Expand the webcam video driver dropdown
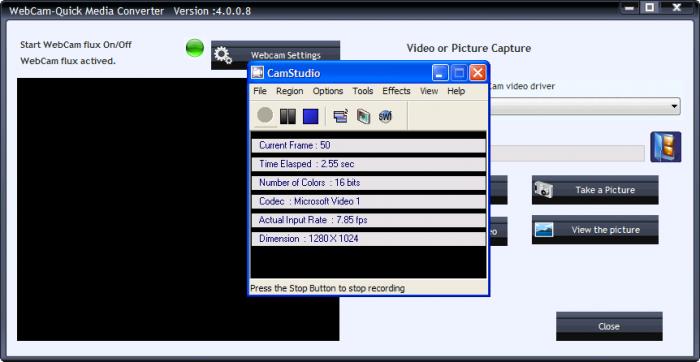The image size is (700, 362). pos(673,106)
